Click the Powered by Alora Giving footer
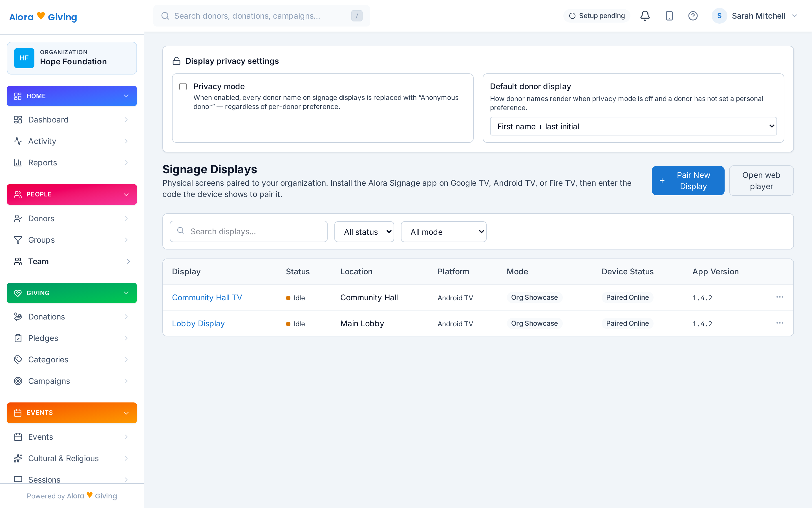 click(72, 496)
